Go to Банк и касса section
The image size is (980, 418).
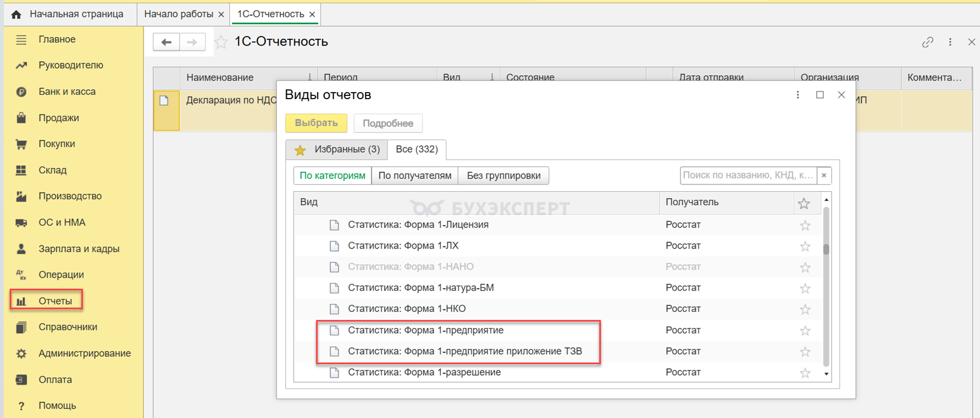[67, 92]
